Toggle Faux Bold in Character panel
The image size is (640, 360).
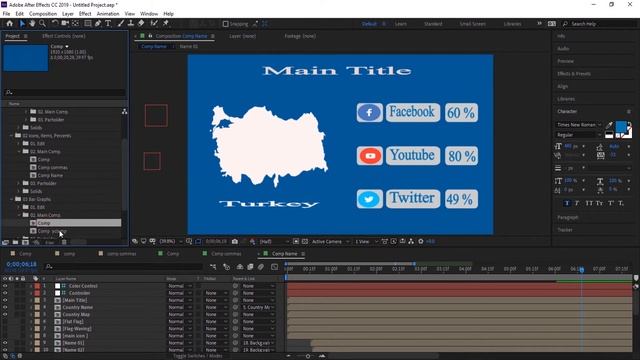click(x=567, y=203)
